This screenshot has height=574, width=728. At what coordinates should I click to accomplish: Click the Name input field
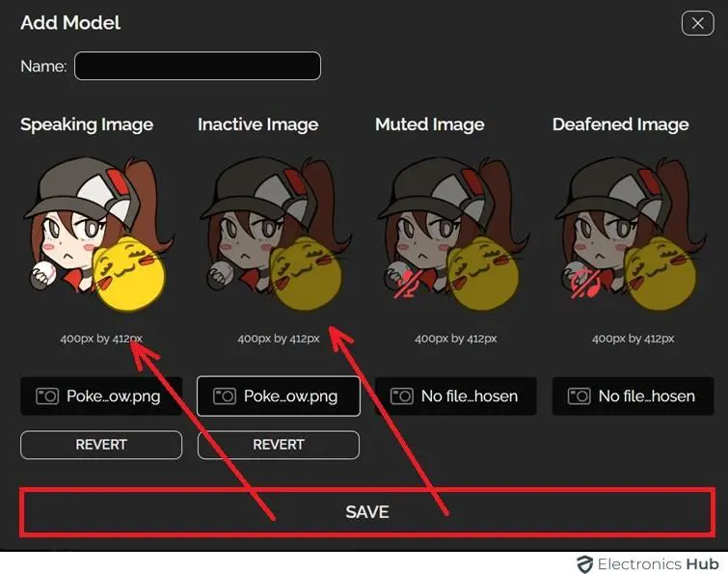[x=198, y=66]
